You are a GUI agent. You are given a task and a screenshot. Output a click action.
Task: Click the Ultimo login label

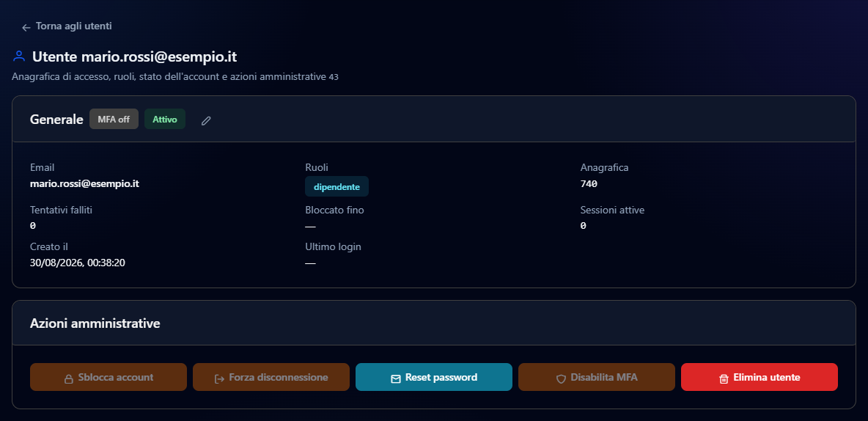(x=334, y=246)
